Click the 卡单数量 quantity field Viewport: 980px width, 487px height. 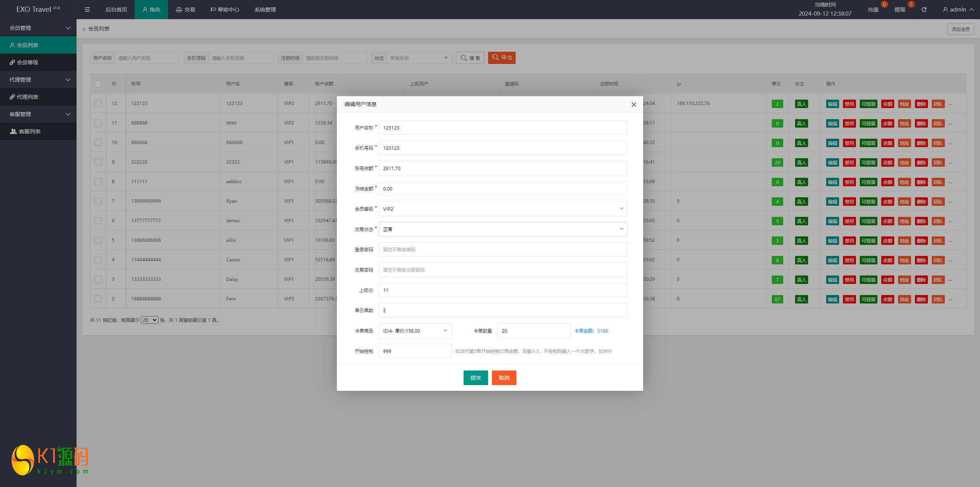click(x=534, y=331)
